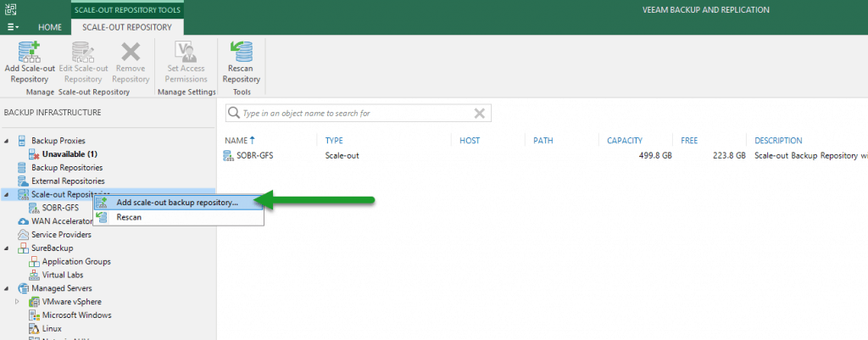Collapse the SureBackup tree node
The height and width of the screenshot is (340, 868).
point(7,248)
